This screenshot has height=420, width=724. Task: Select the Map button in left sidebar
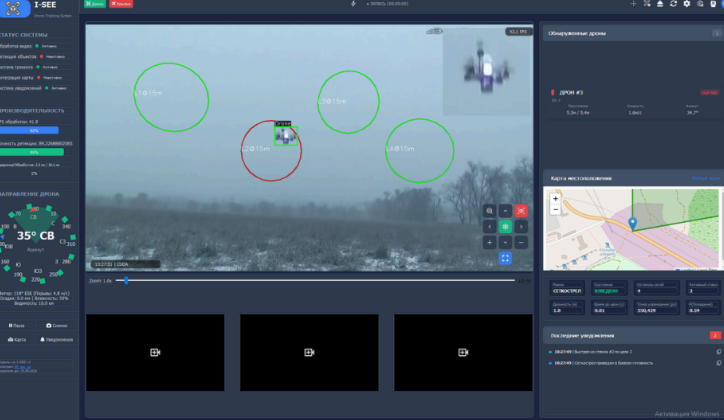pos(18,340)
